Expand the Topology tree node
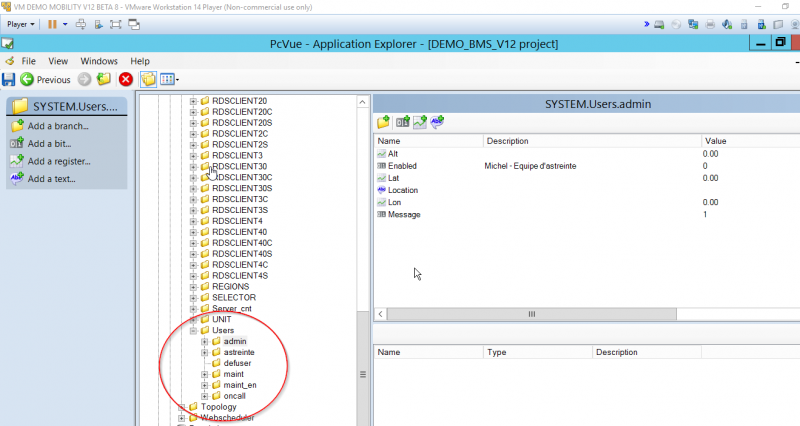Image resolution: width=800 pixels, height=426 pixels. 182,407
